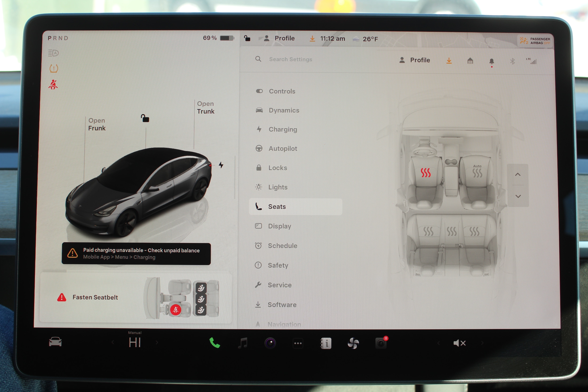Open the climate fan icon

coord(353,343)
